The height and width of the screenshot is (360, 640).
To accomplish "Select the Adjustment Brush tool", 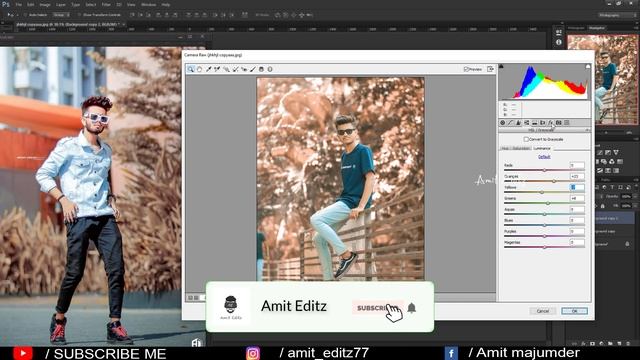I will pyautogui.click(x=253, y=69).
